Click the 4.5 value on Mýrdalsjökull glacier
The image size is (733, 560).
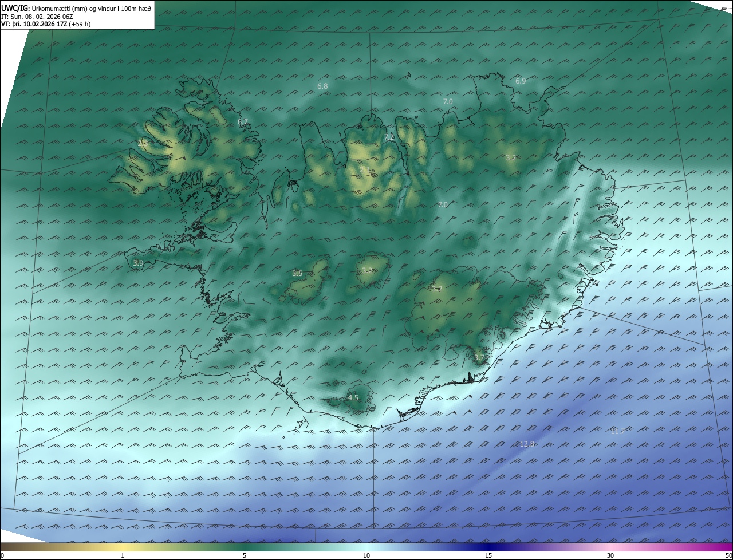point(353,397)
